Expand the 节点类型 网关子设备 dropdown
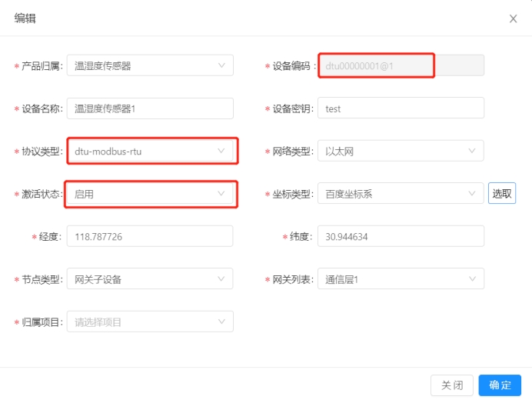The height and width of the screenshot is (400, 532). (x=150, y=279)
